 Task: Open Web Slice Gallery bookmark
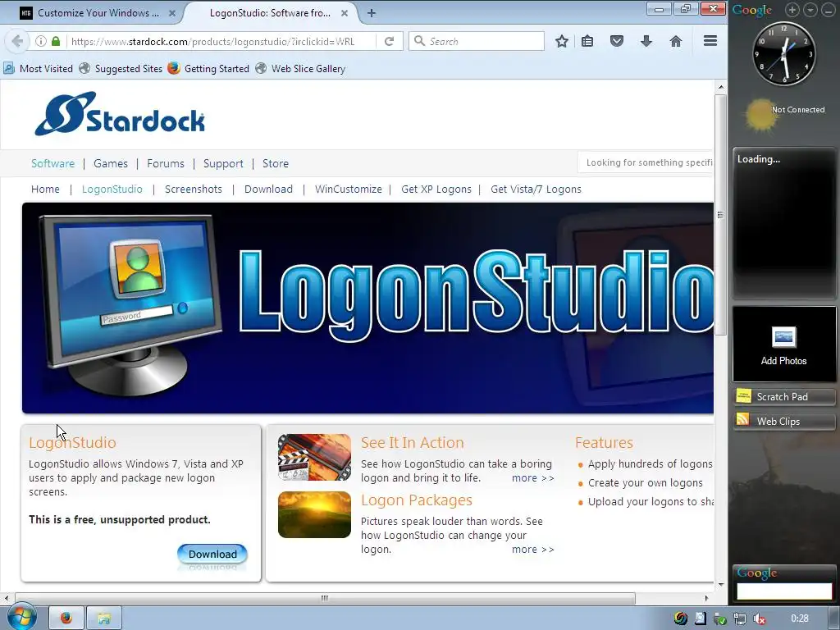click(300, 69)
